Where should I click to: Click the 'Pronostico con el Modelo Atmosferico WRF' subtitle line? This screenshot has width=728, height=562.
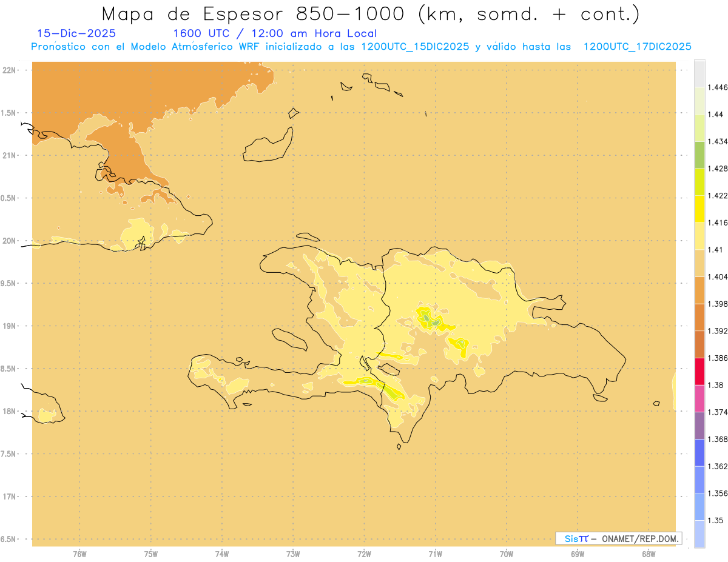[361, 47]
